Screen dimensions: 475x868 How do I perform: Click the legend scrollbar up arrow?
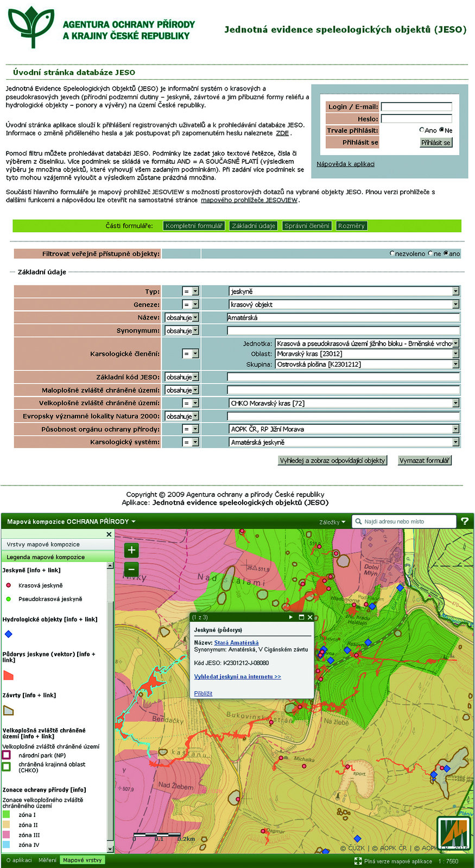point(110,565)
